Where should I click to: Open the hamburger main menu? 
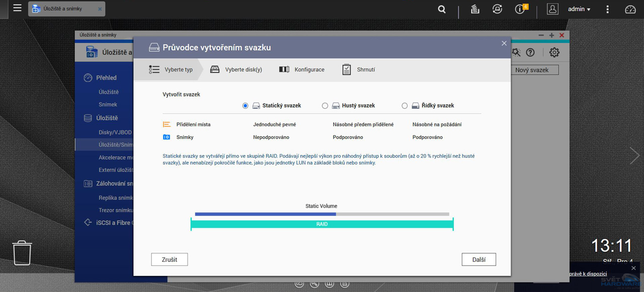click(17, 8)
